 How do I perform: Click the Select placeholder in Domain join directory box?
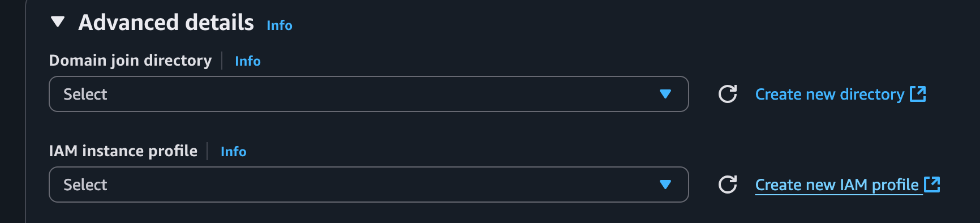click(85, 95)
